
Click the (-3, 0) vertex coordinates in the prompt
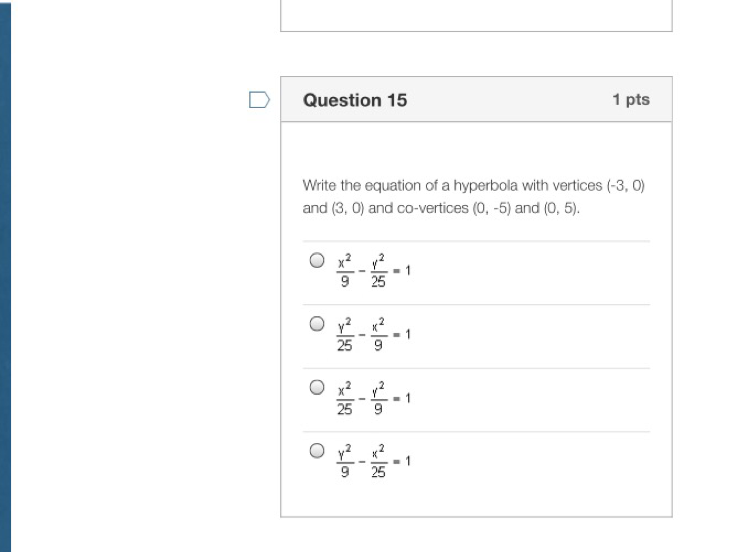click(626, 186)
